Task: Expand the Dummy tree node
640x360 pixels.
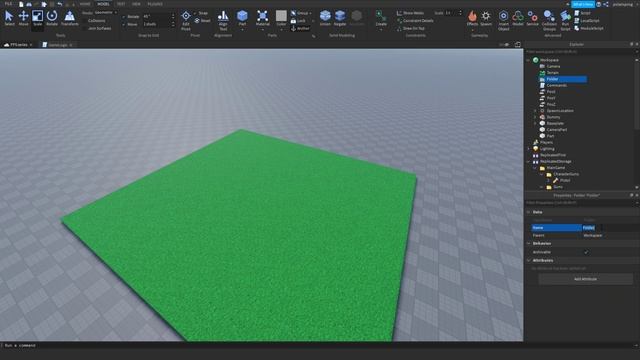Action: pos(535,117)
